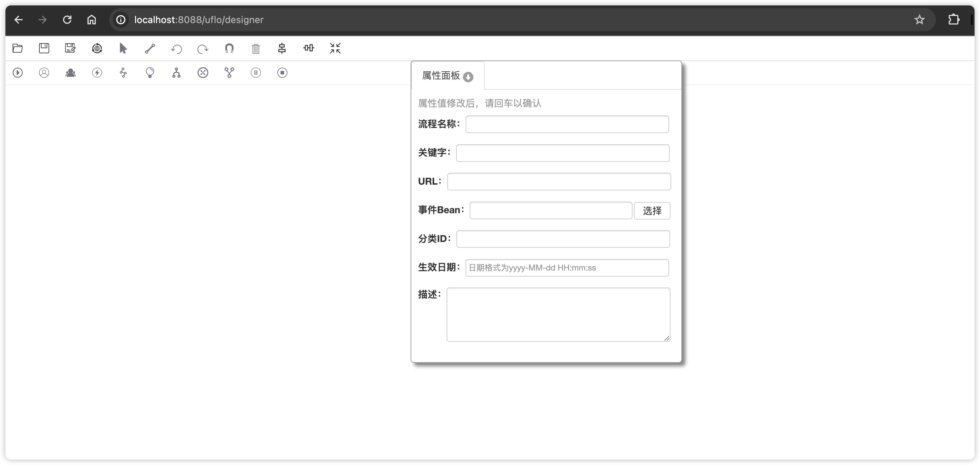The width and height of the screenshot is (980, 465).
Task: Click the deploy globe with arrows icon
Action: click(97, 48)
